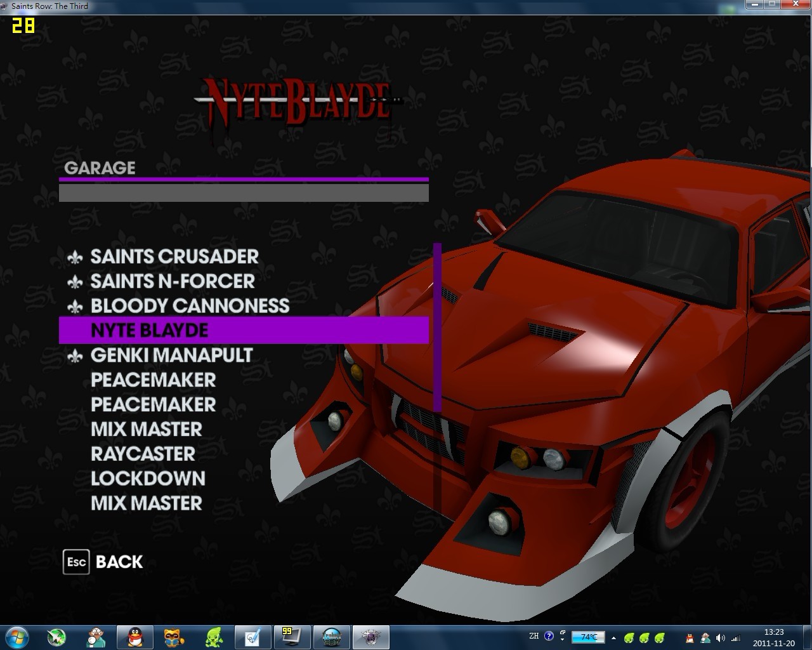Click the blue help icon in tray
Viewport: 812px width, 650px height.
click(x=549, y=635)
